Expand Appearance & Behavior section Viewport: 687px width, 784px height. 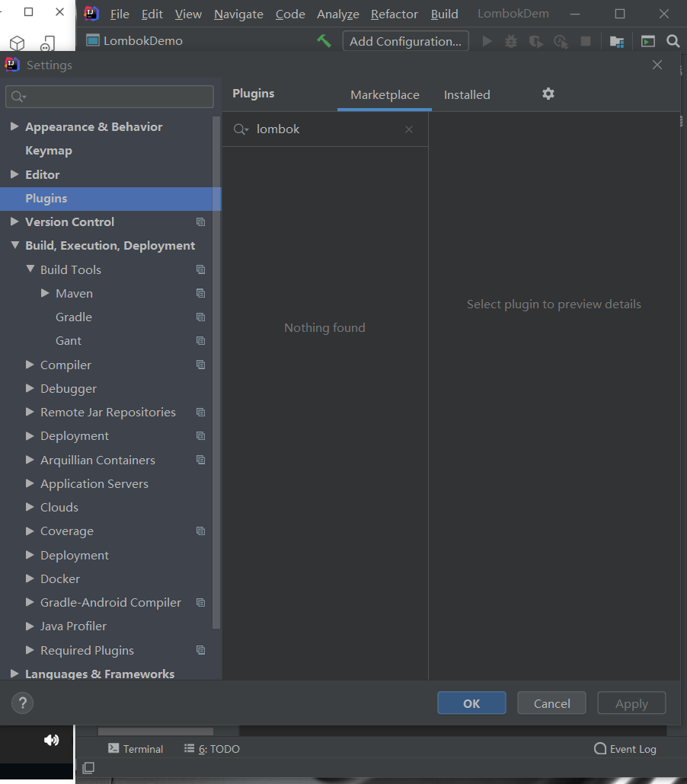tap(14, 126)
